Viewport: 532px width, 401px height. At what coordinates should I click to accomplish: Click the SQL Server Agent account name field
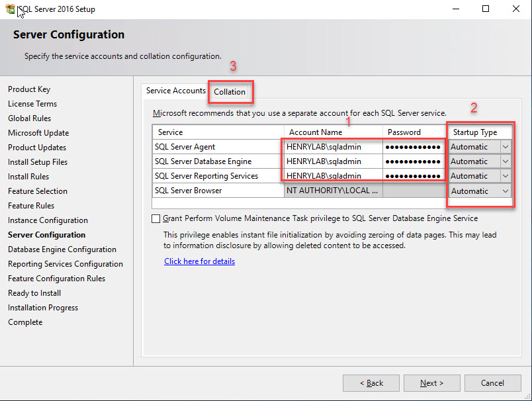pyautogui.click(x=332, y=146)
